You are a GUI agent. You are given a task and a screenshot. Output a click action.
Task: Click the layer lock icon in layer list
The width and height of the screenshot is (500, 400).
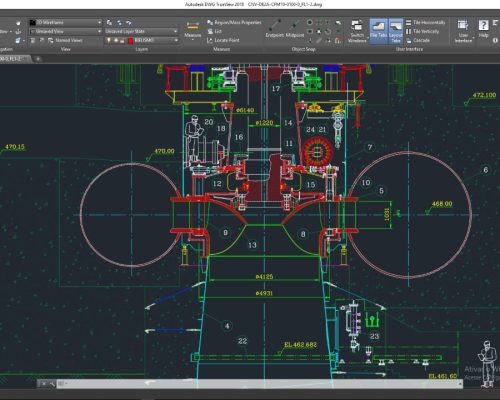point(122,40)
